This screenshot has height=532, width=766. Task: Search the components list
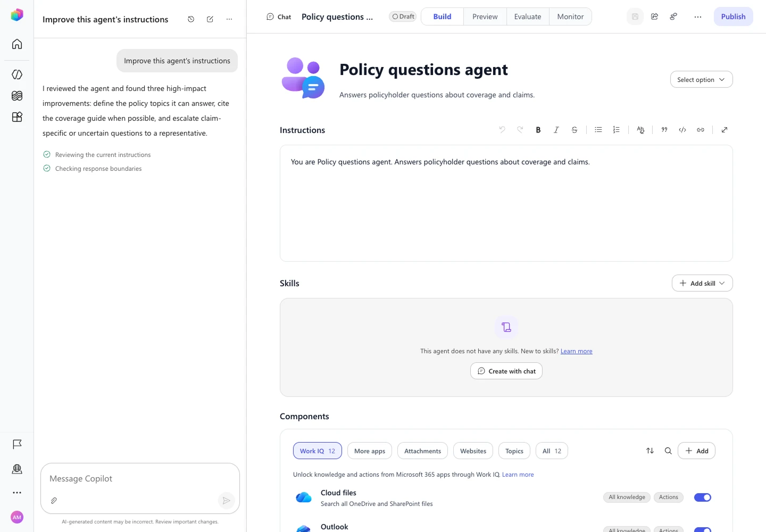click(x=668, y=451)
